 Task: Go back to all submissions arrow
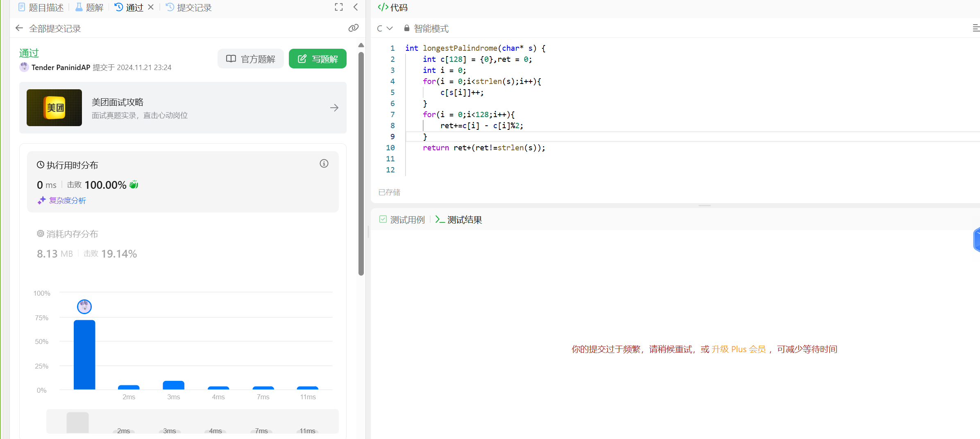pos(19,28)
